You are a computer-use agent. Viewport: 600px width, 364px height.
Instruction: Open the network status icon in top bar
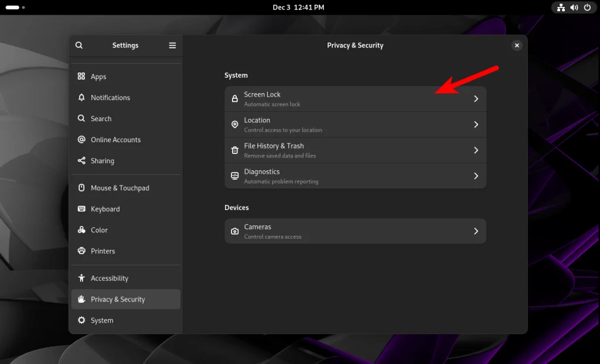(x=561, y=7)
